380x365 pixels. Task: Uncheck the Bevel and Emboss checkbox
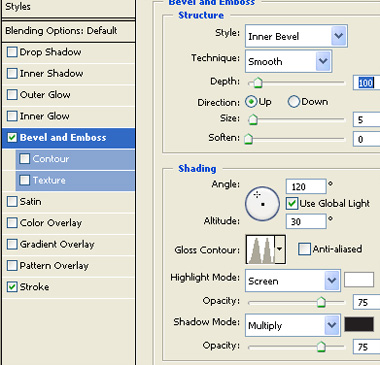[x=12, y=137]
